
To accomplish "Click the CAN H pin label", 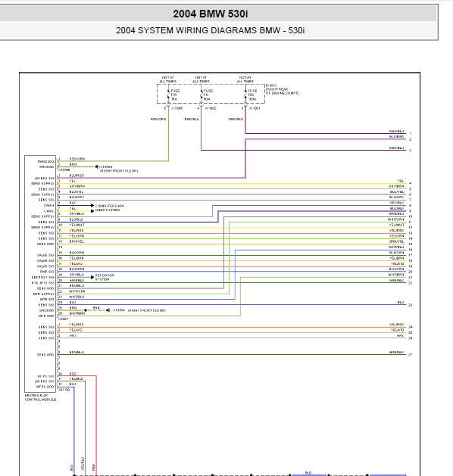I will [x=49, y=206].
